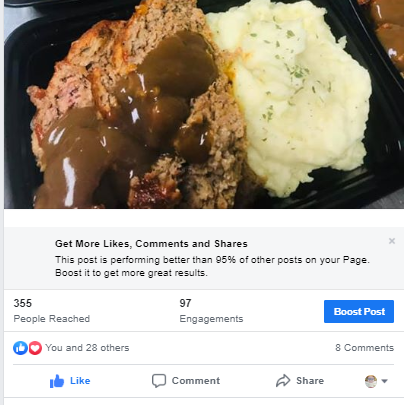Click the speech bubble Comment icon
This screenshot has width=404, height=405.
coord(159,381)
